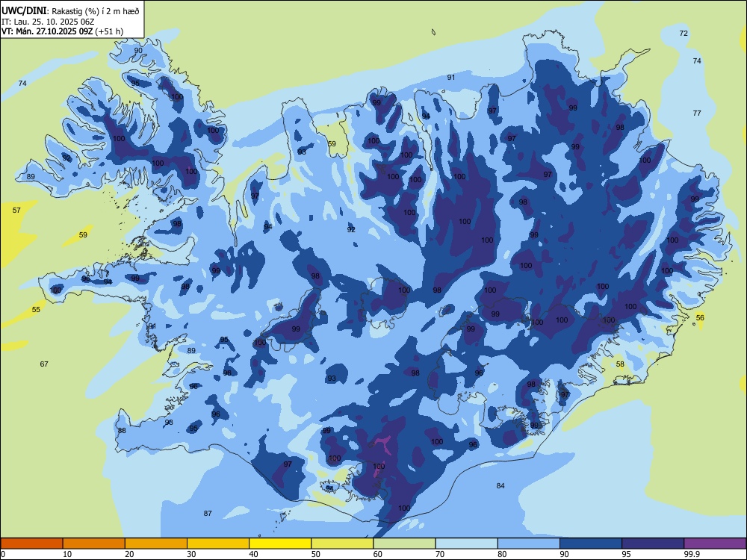This screenshot has width=747, height=560.
Task: Click the 'UWC/DINI' title text
Action: (24, 11)
